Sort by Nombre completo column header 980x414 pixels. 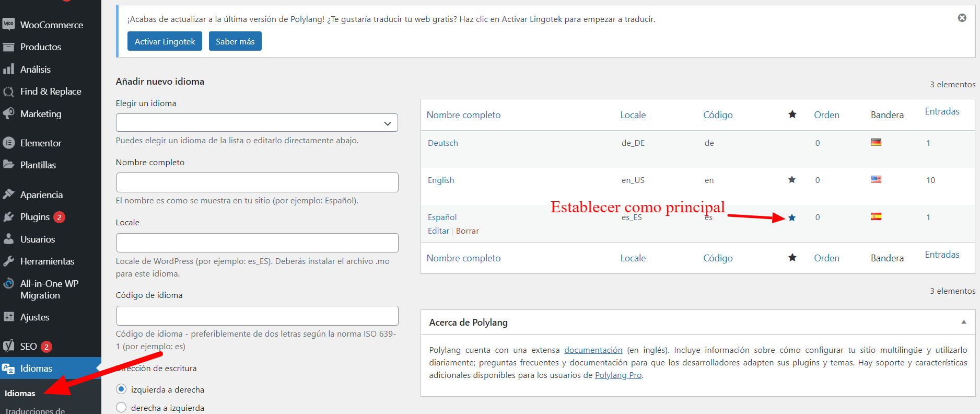click(463, 115)
